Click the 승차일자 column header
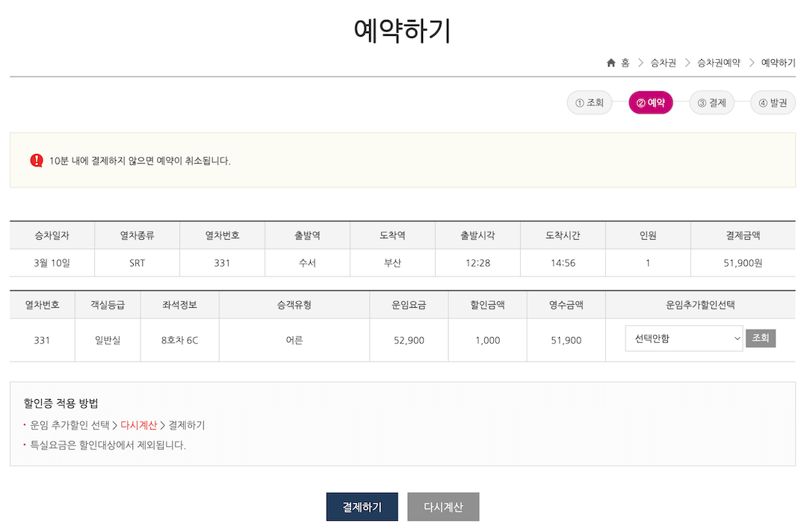This screenshot has height=532, width=807. [52, 235]
